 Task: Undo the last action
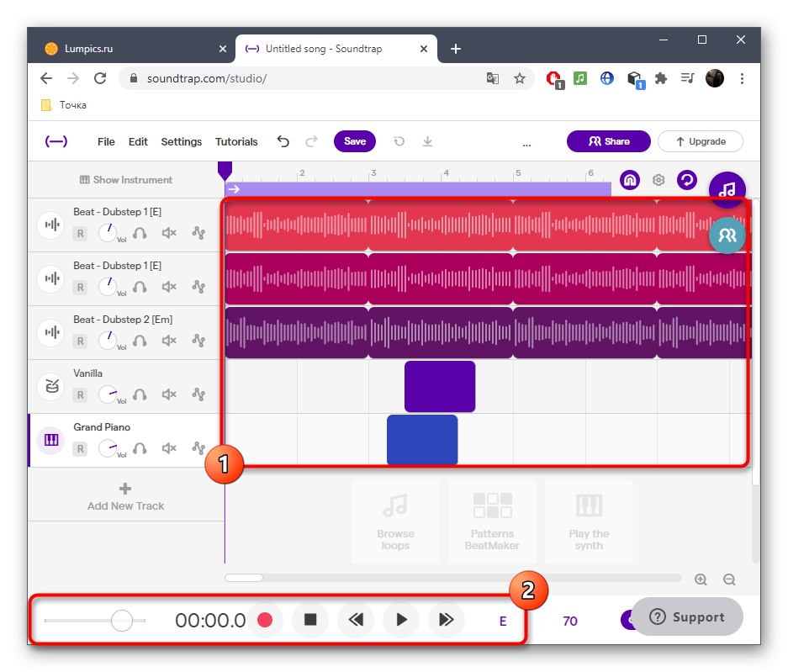coord(283,142)
